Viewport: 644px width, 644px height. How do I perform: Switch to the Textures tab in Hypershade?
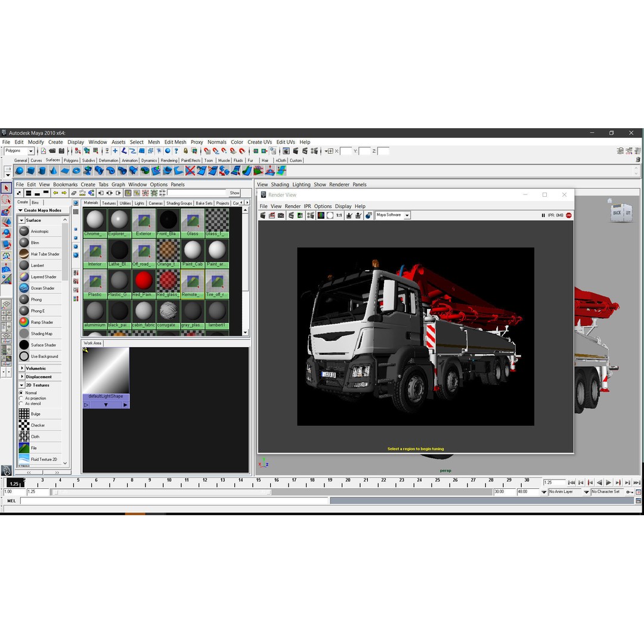click(109, 203)
